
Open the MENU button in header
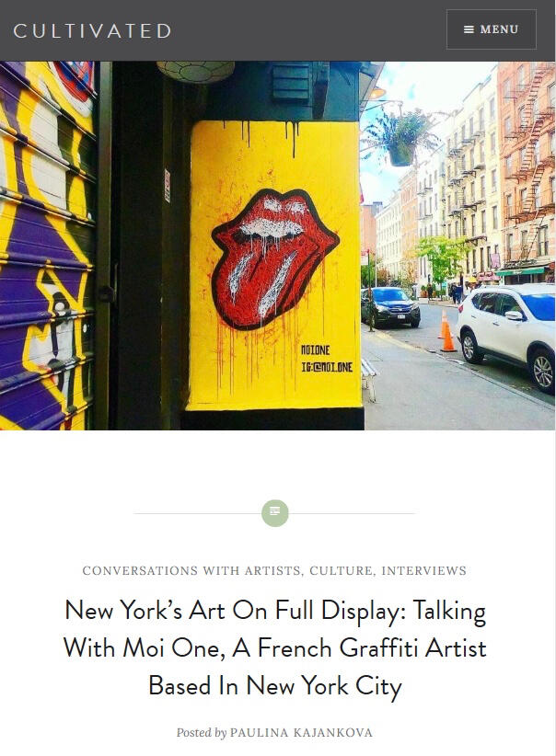pyautogui.click(x=492, y=29)
